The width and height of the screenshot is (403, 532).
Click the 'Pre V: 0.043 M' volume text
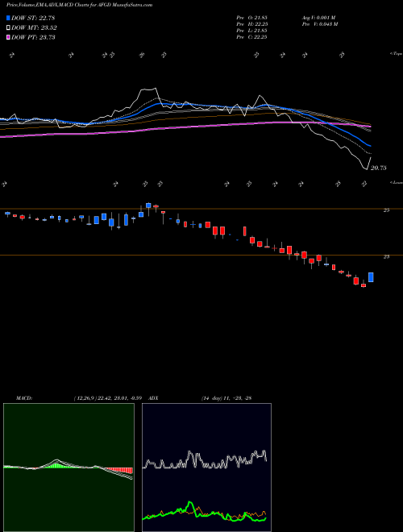pyautogui.click(x=319, y=24)
